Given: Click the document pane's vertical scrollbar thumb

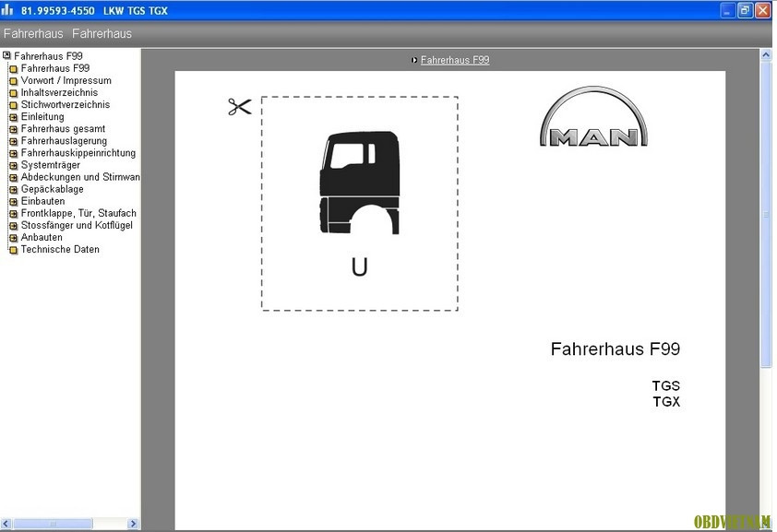Looking at the screenshot, I should click(766, 214).
